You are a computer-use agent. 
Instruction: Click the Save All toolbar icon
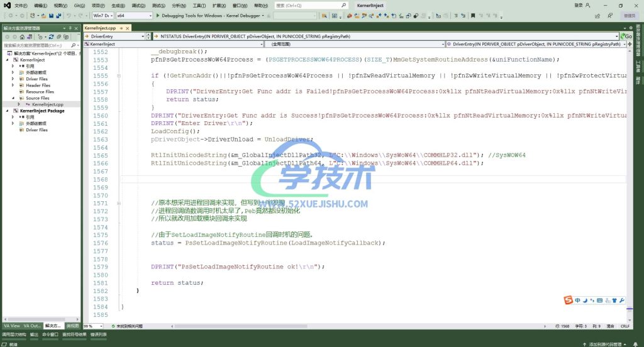pos(58,16)
